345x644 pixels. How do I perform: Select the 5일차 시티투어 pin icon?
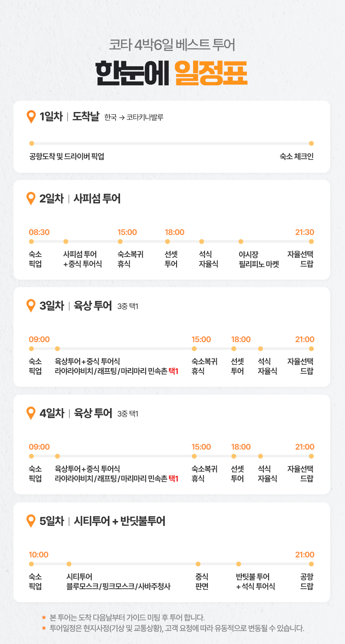pos(31,521)
